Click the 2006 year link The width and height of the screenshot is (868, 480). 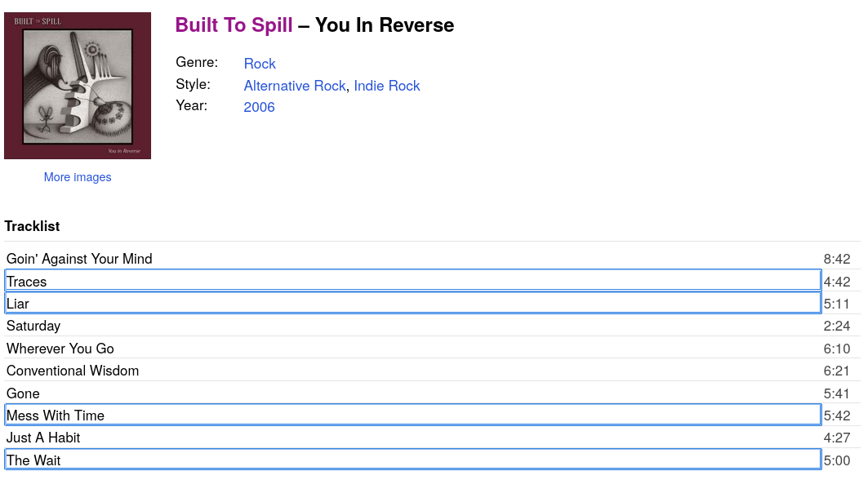(x=259, y=107)
